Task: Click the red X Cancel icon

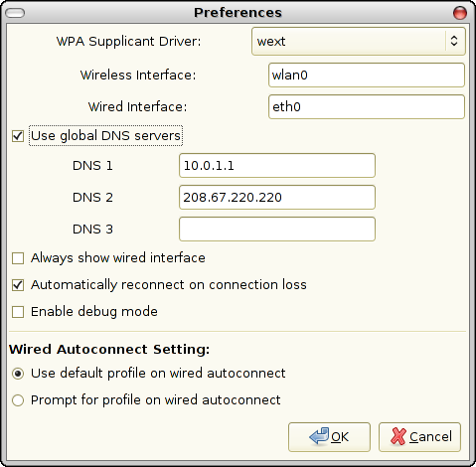Action: (398, 436)
